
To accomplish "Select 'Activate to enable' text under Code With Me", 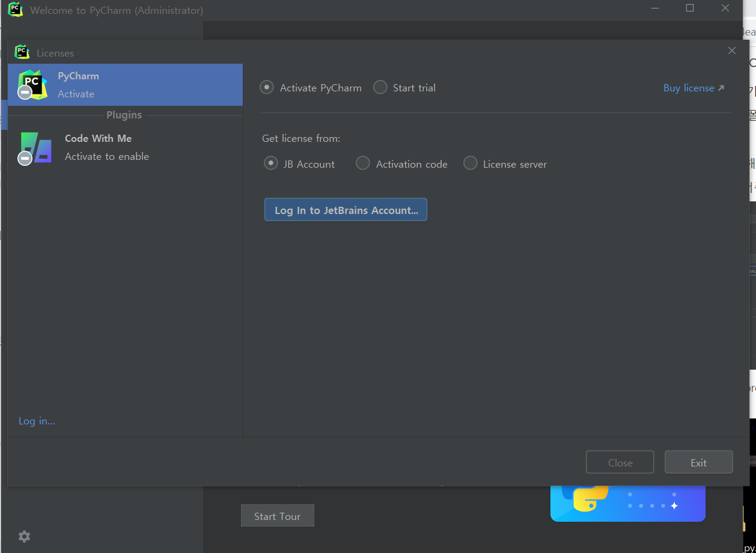I will pos(107,156).
